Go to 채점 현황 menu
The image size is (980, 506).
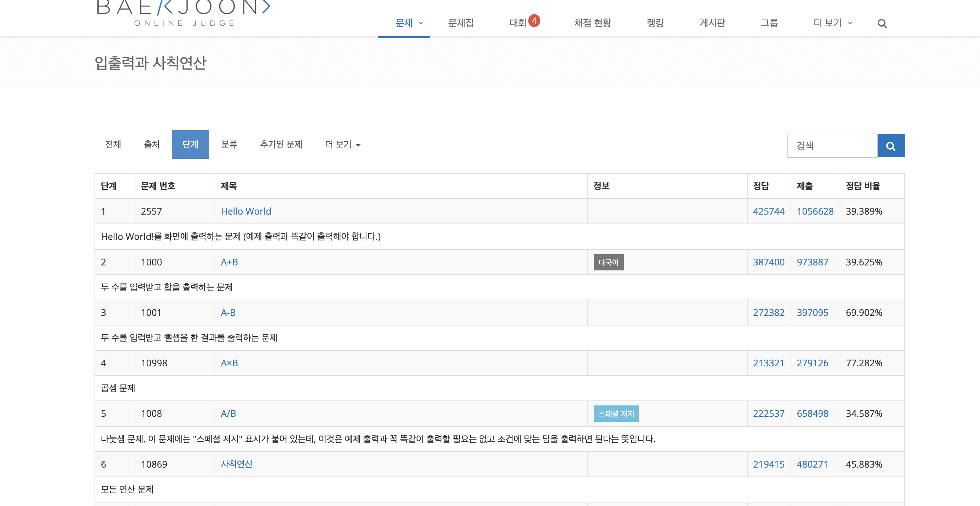pos(592,23)
